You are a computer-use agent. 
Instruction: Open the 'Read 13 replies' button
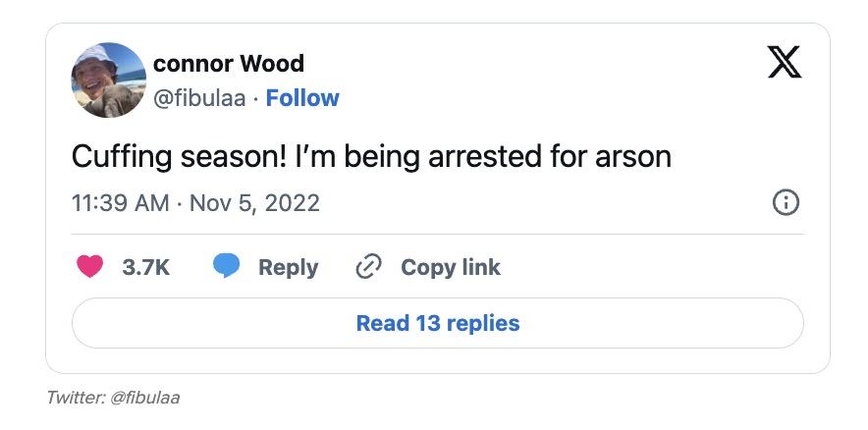pos(438,323)
